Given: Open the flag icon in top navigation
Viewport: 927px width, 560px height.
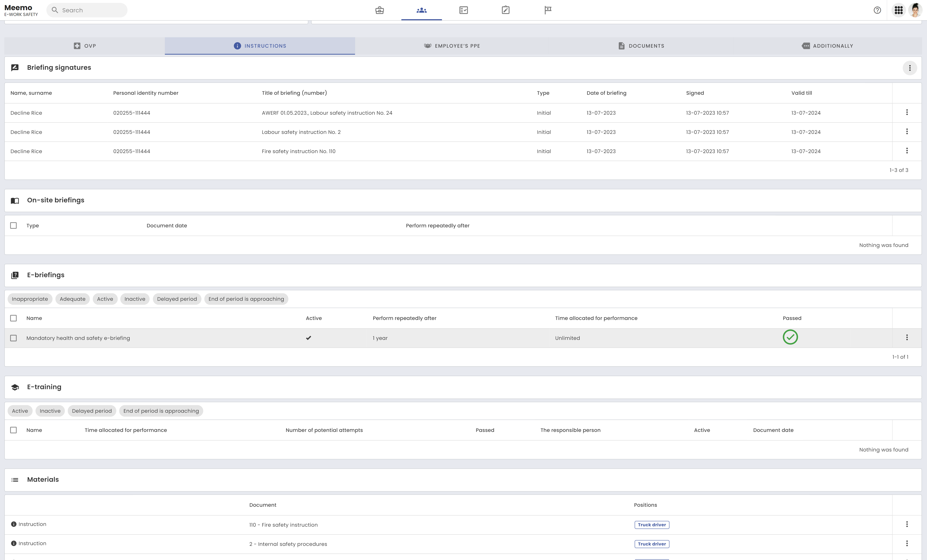Looking at the screenshot, I should pyautogui.click(x=548, y=10).
